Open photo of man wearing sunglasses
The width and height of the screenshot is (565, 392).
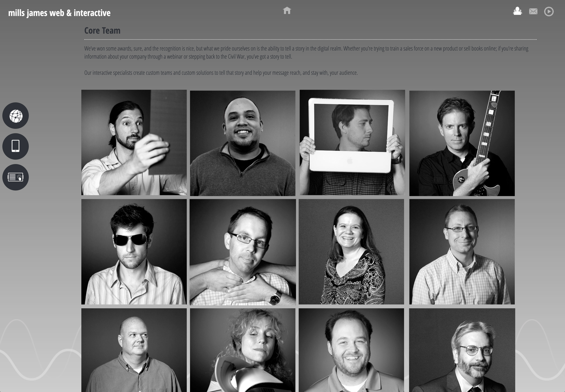click(134, 252)
